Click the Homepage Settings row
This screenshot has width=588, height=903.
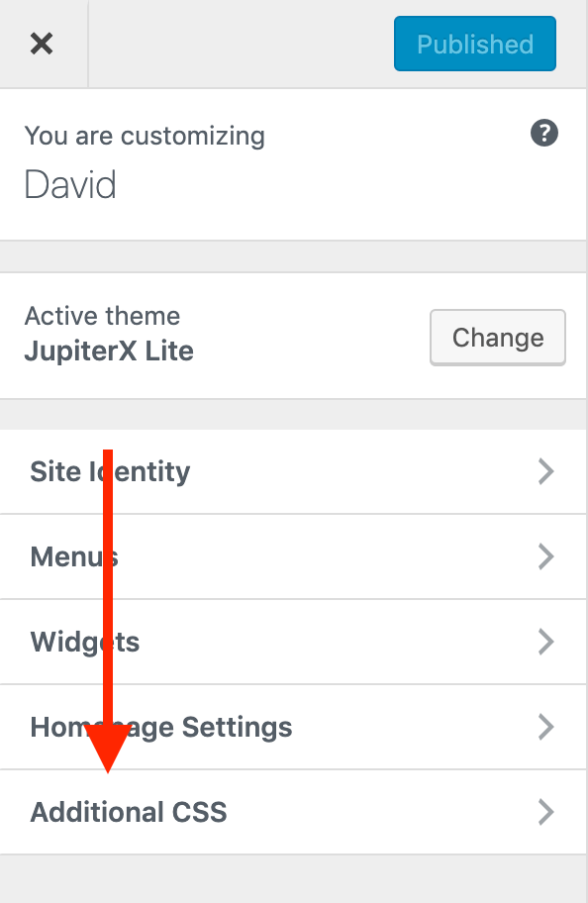(162, 727)
